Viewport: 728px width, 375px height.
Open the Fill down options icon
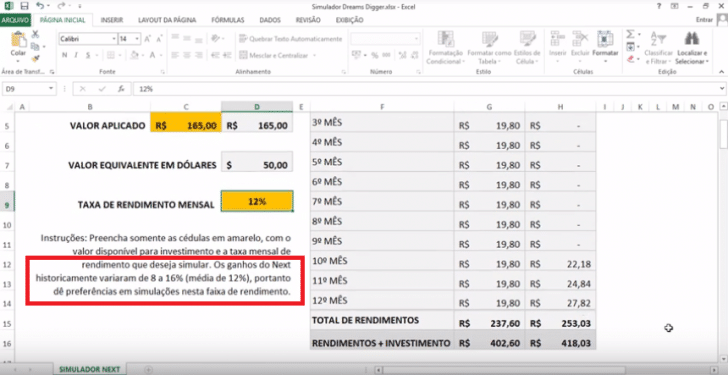(630, 47)
